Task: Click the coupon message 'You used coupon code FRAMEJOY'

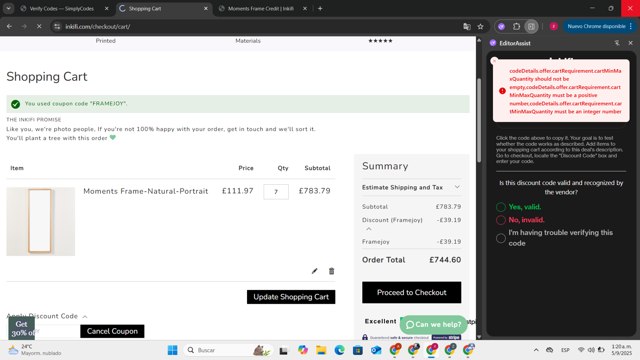Action: click(x=76, y=104)
